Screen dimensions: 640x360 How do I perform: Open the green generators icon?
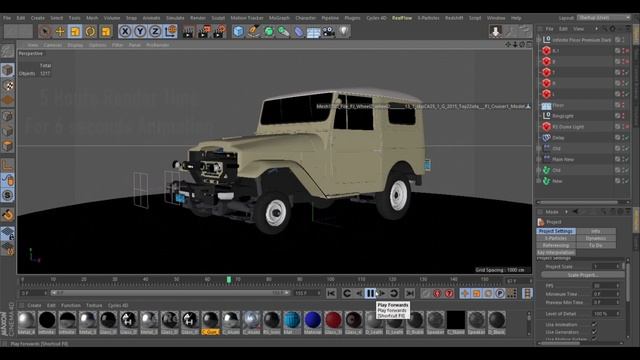tap(269, 31)
